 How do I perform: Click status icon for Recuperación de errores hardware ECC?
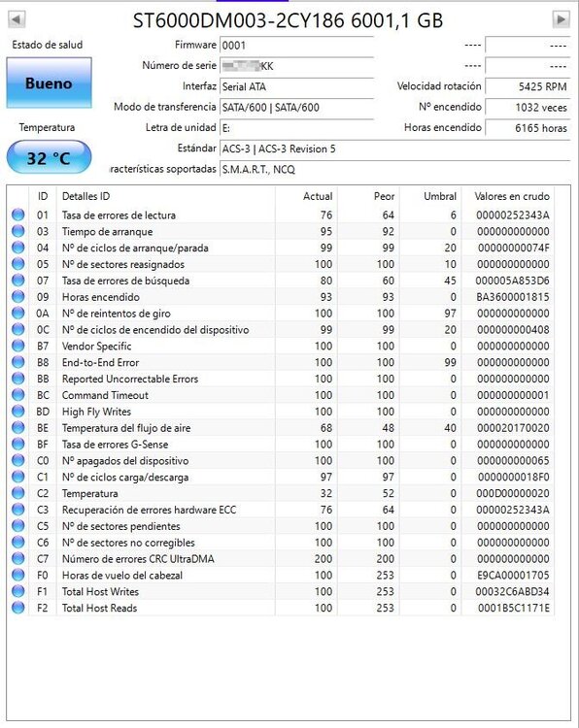coord(18,510)
